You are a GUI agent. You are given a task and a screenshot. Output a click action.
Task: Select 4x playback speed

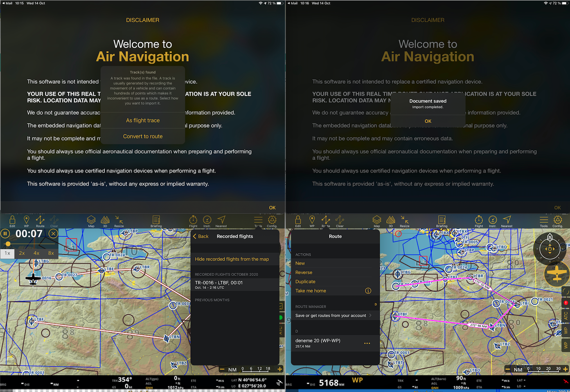(36, 253)
